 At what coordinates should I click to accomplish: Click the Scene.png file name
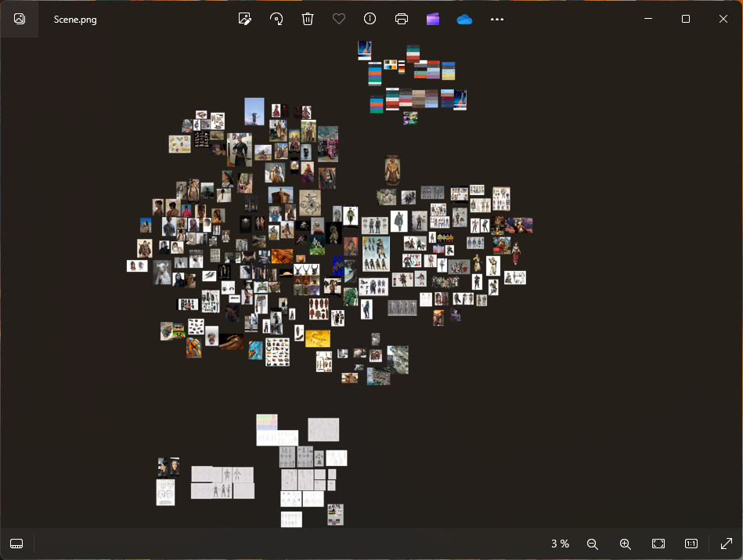(75, 20)
